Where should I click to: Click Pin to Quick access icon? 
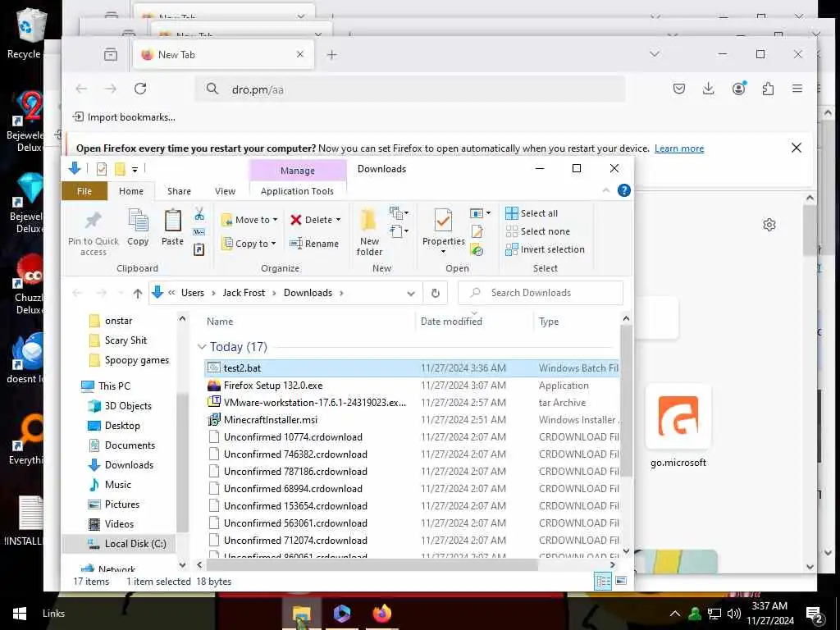point(94,221)
